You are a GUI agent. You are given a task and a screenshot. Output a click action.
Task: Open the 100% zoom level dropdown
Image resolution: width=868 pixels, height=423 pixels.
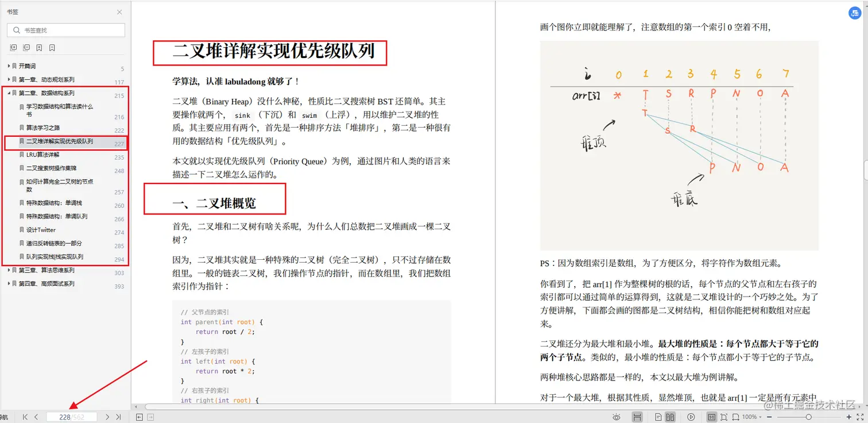coord(750,417)
